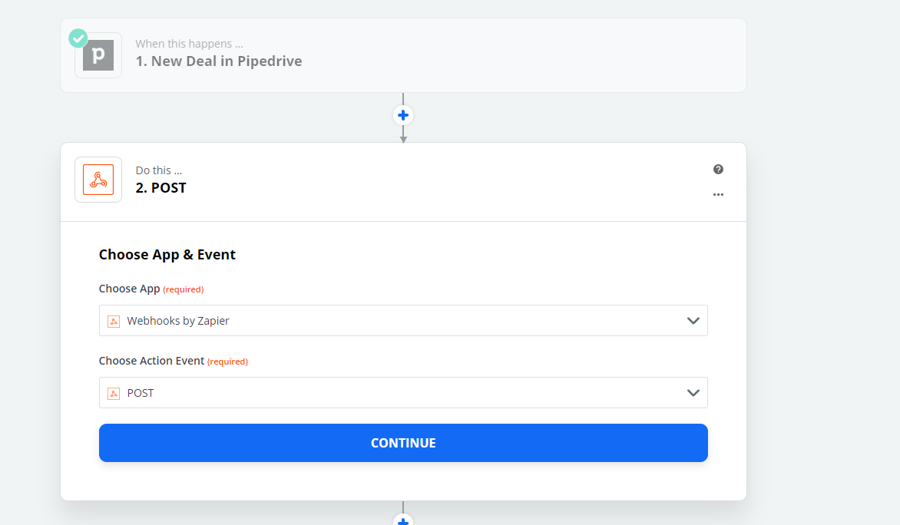Open the POST action event selector
Image resolution: width=900 pixels, height=525 pixels.
click(400, 393)
